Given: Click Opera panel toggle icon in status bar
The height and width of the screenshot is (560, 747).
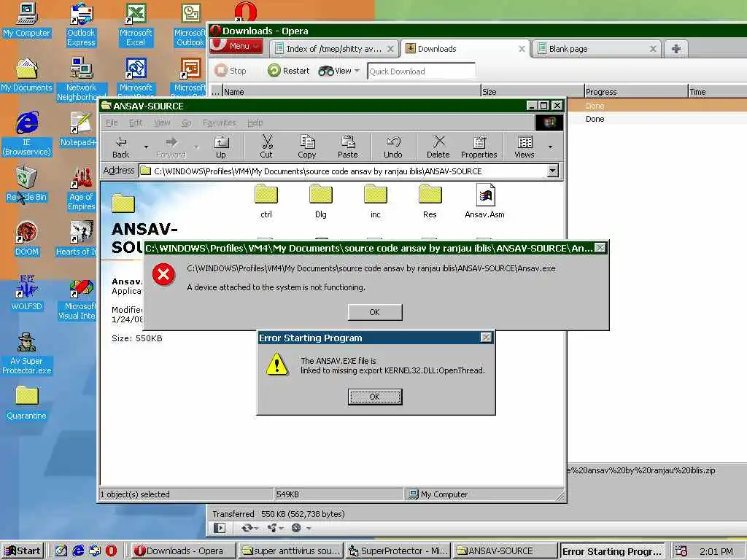Looking at the screenshot, I should pos(219,528).
